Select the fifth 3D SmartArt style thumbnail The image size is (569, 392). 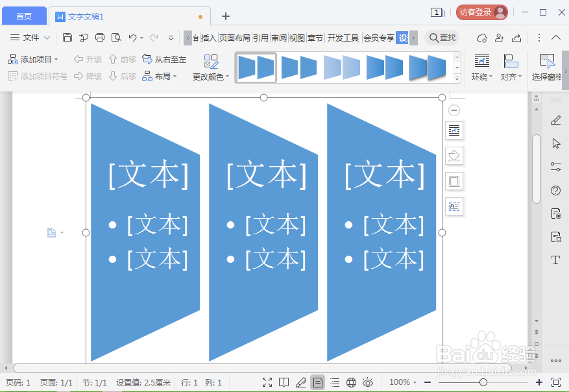click(x=427, y=67)
